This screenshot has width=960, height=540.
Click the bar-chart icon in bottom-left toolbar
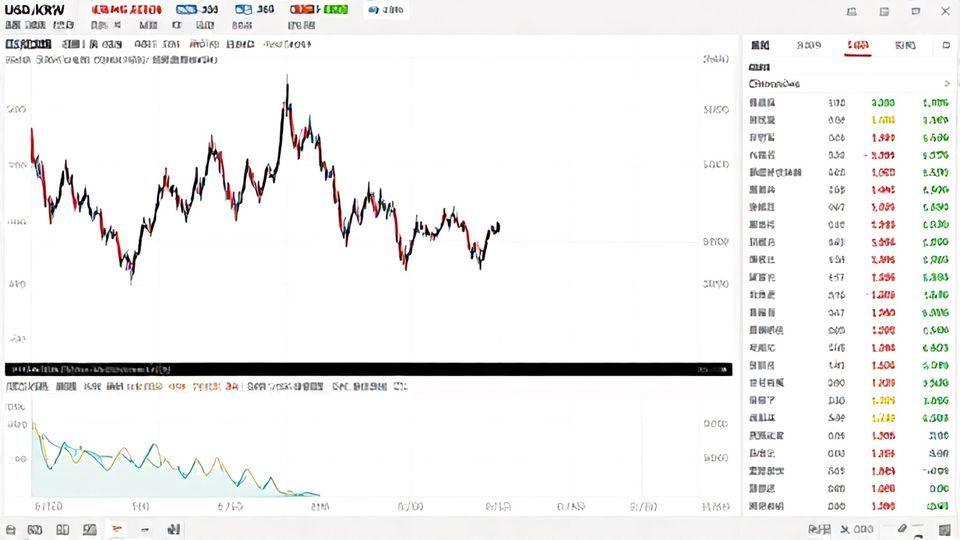point(174,529)
